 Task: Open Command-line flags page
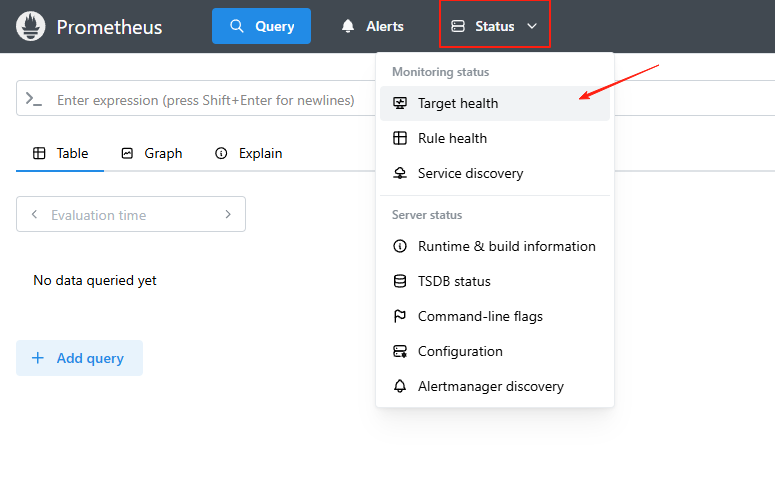click(x=495, y=316)
